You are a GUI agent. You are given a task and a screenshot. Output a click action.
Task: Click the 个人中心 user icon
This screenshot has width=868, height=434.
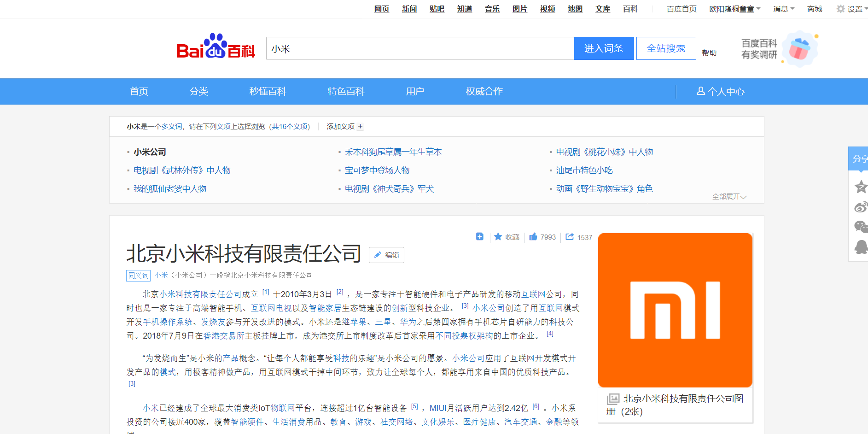point(701,91)
